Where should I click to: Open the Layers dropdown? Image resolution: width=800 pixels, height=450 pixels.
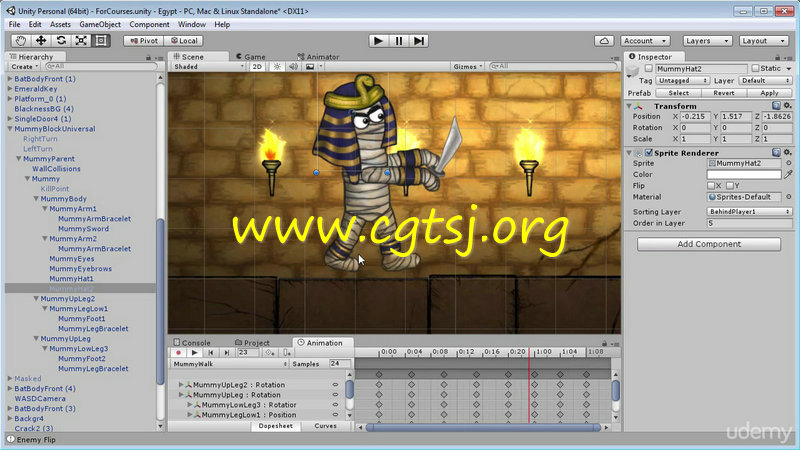(x=707, y=41)
